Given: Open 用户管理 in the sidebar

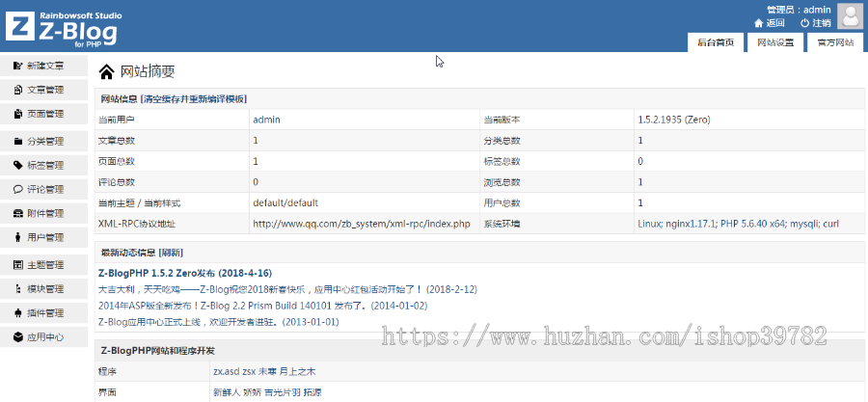Looking at the screenshot, I should (43, 238).
